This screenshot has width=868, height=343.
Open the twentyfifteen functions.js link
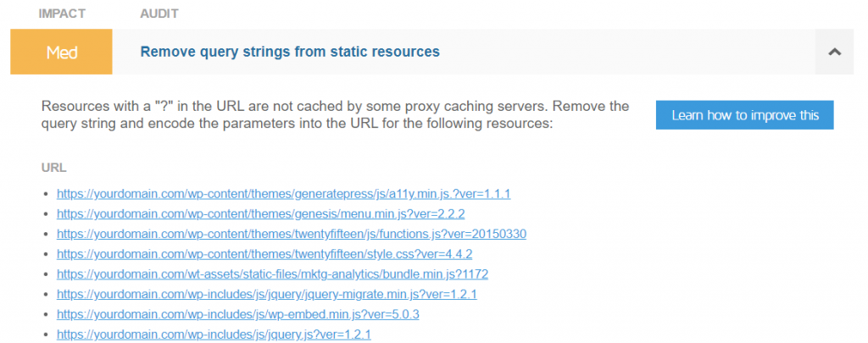coord(292,234)
